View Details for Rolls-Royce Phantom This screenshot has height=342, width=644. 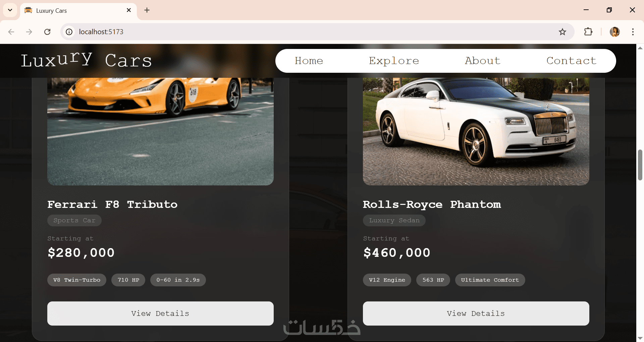pos(476,313)
